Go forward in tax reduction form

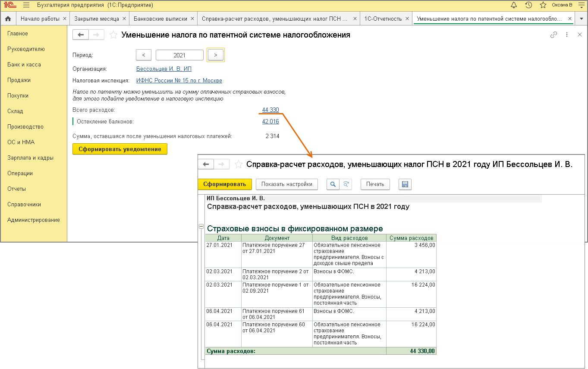pyautogui.click(x=97, y=35)
